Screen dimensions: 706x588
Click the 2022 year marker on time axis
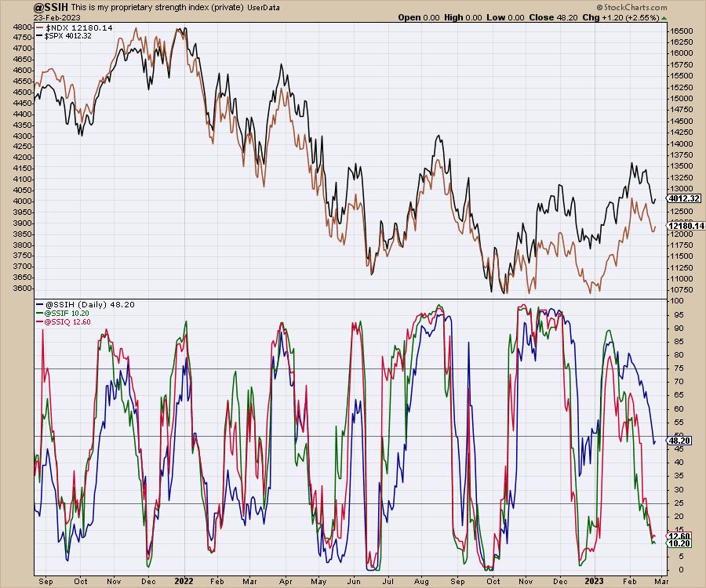(184, 582)
